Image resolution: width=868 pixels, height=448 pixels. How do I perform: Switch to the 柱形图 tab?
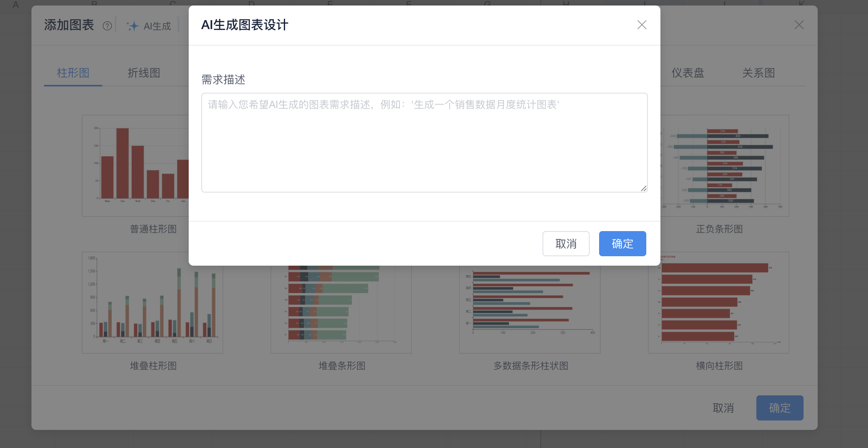[73, 73]
